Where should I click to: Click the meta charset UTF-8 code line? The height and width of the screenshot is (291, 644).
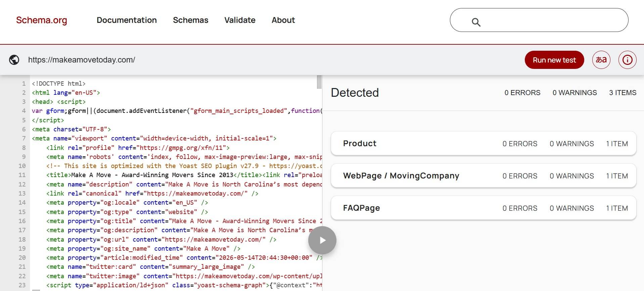(x=71, y=129)
